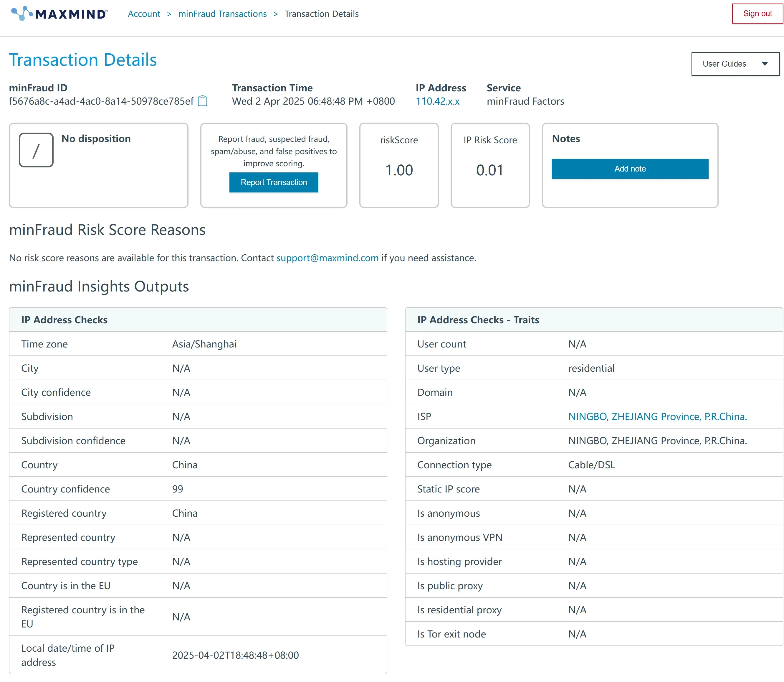Click the Is Tor exit node row label
Viewport: 784px width, 682px height.
pos(451,634)
